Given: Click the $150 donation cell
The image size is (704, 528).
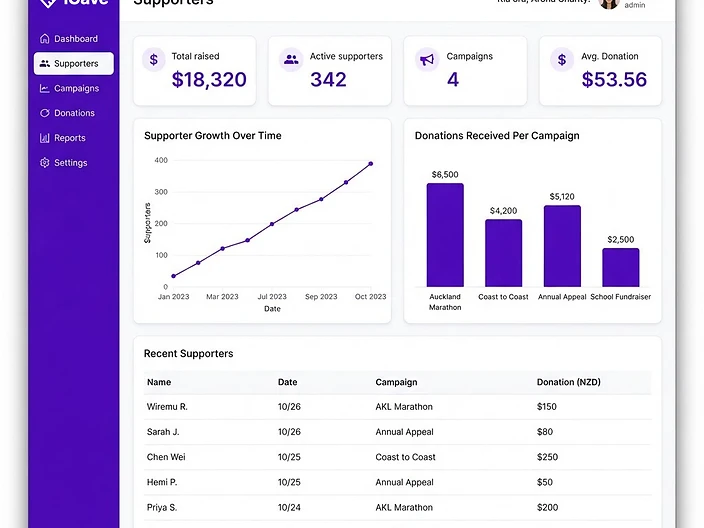Looking at the screenshot, I should pyautogui.click(x=547, y=407).
